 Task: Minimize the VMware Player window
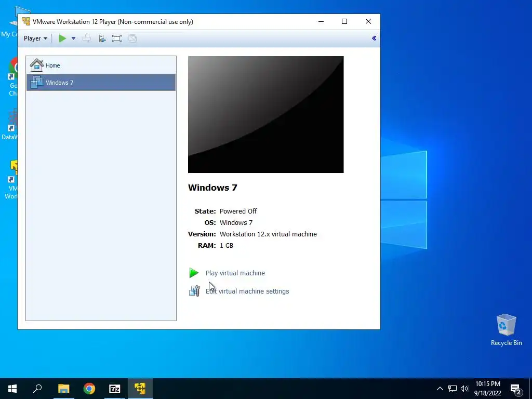321,21
